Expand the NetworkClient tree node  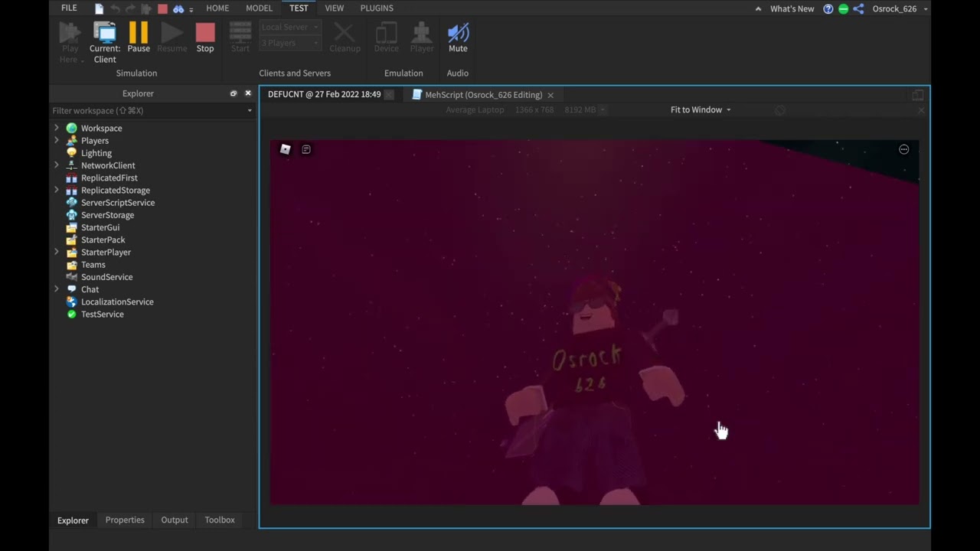click(56, 165)
